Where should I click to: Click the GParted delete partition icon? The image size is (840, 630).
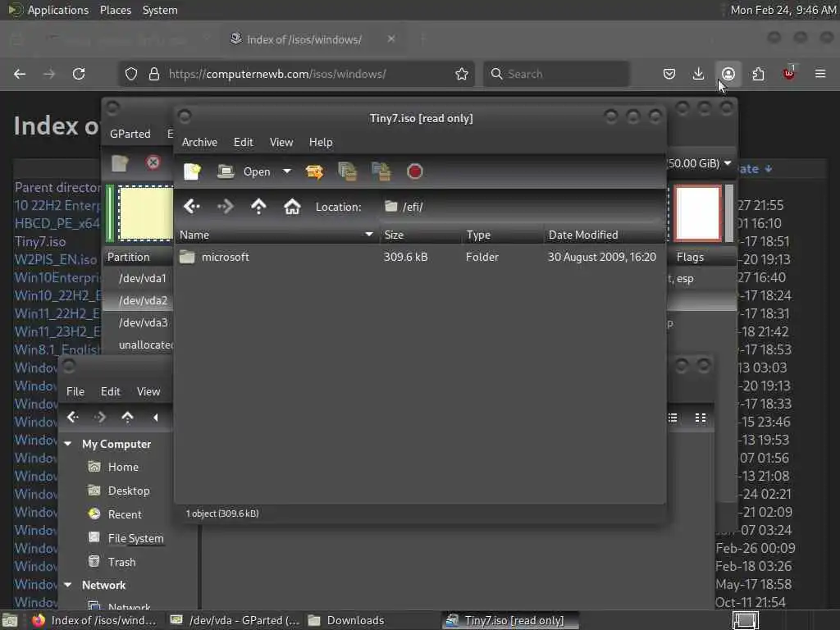(153, 163)
